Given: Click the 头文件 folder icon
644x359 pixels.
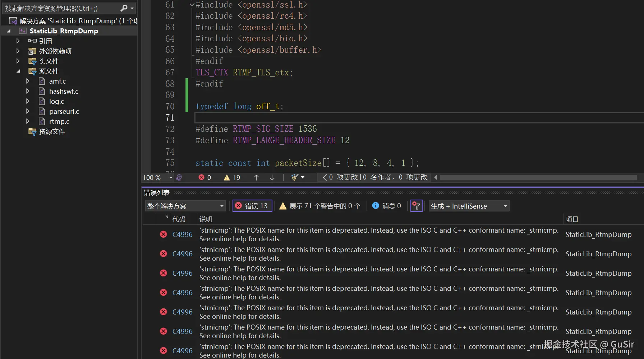Looking at the screenshot, I should tap(32, 61).
